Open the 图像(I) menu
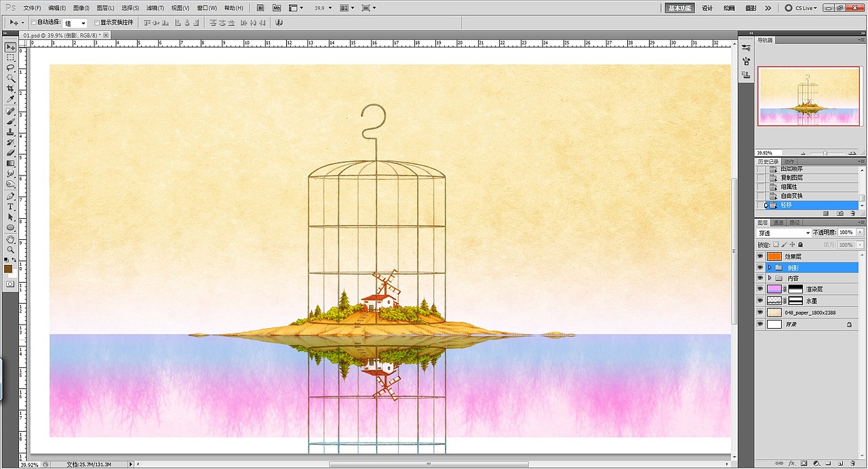 81,8
